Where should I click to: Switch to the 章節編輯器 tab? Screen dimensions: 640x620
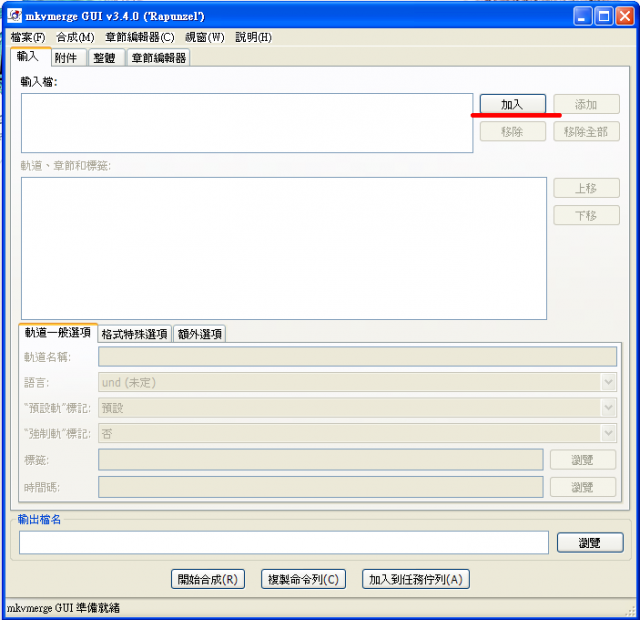[x=159, y=58]
